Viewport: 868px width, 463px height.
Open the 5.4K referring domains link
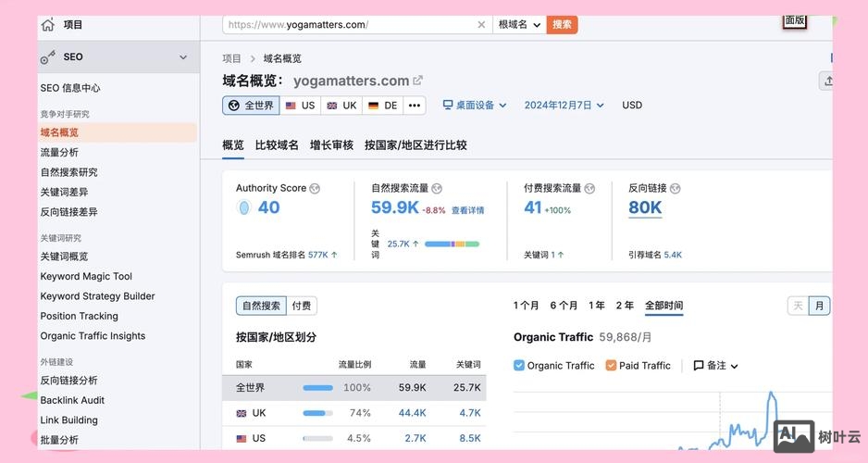coord(673,255)
